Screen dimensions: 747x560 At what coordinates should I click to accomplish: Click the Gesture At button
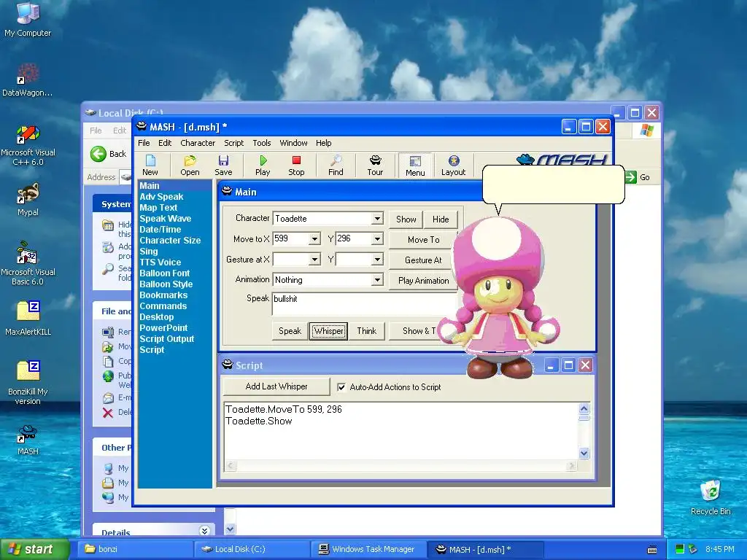pos(423,260)
